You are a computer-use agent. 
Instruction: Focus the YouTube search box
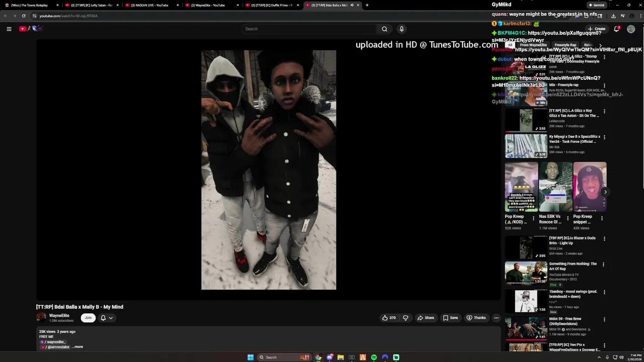point(309,29)
